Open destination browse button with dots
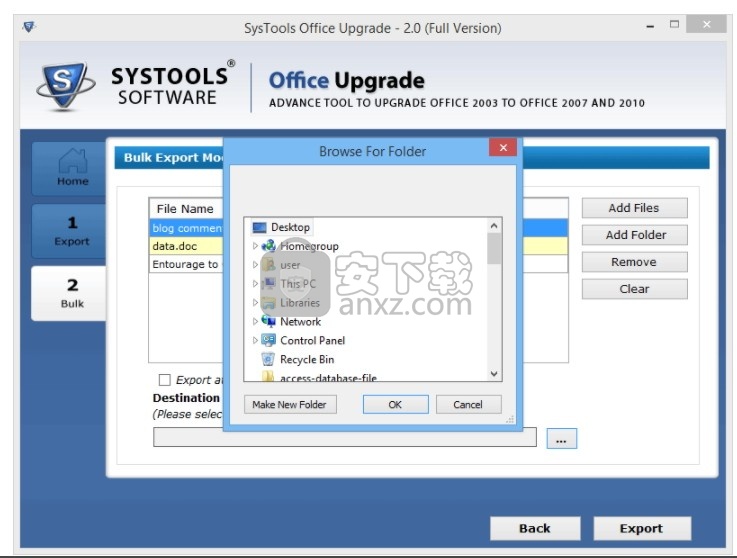Screen dimensions: 737x558 (x=561, y=439)
